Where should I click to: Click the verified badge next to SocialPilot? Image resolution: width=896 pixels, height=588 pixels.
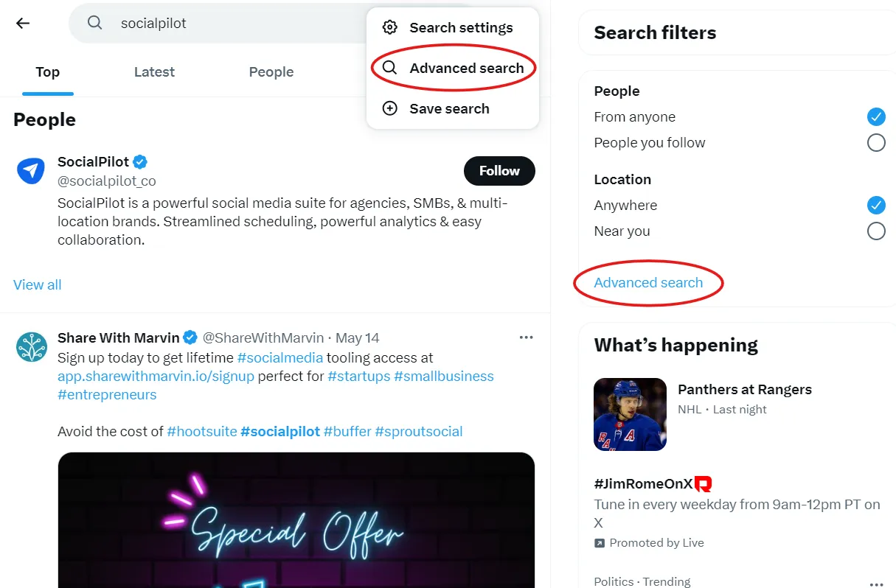point(140,161)
